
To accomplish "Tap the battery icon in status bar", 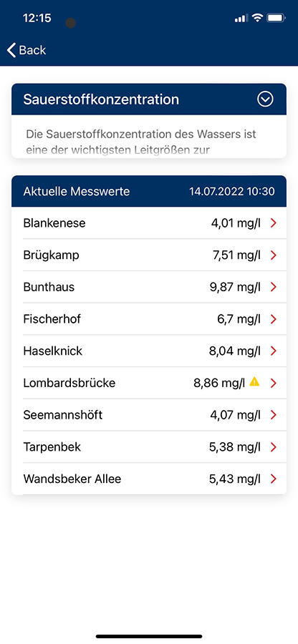I will coord(277,18).
